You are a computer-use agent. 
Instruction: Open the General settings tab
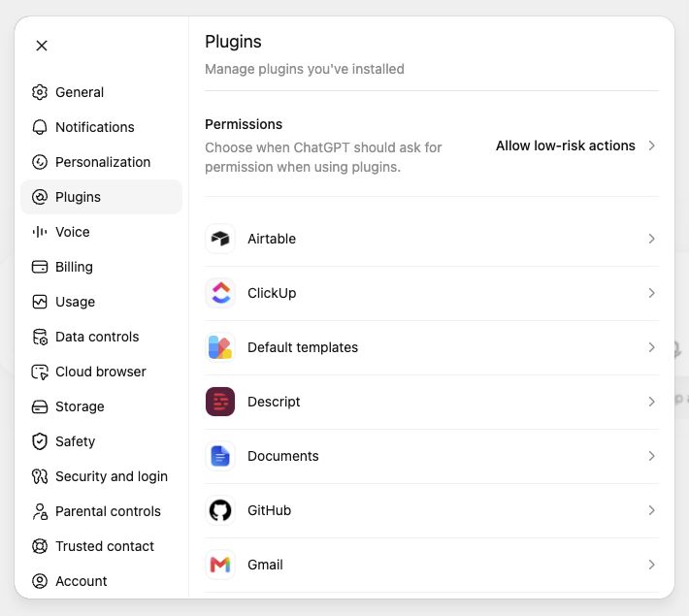(101, 92)
